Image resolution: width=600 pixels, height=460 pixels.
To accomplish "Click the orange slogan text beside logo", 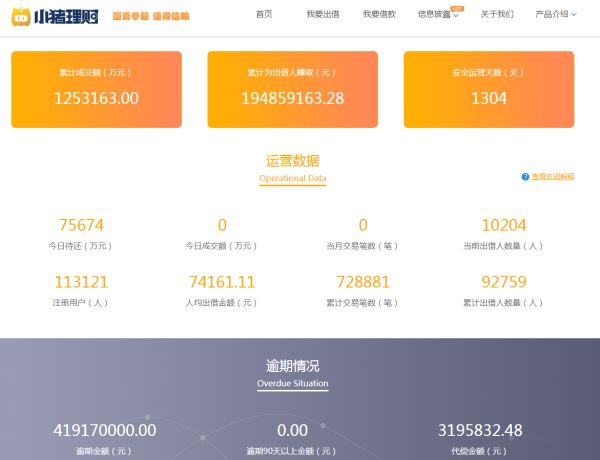I will 151,16.
